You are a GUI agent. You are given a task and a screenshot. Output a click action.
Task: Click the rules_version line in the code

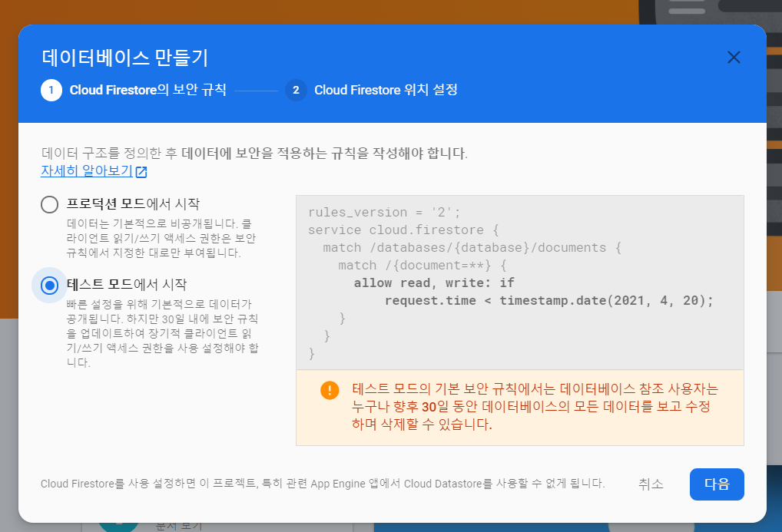(384, 212)
